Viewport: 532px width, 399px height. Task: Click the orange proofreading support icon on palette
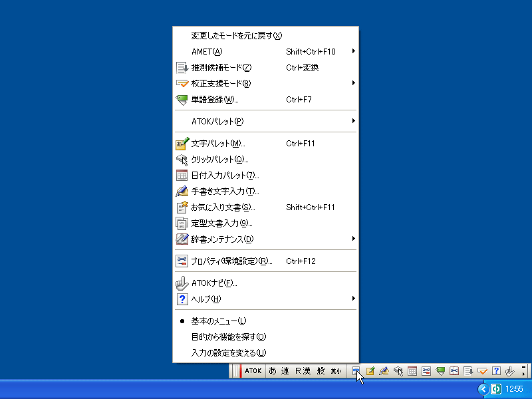[482, 371]
